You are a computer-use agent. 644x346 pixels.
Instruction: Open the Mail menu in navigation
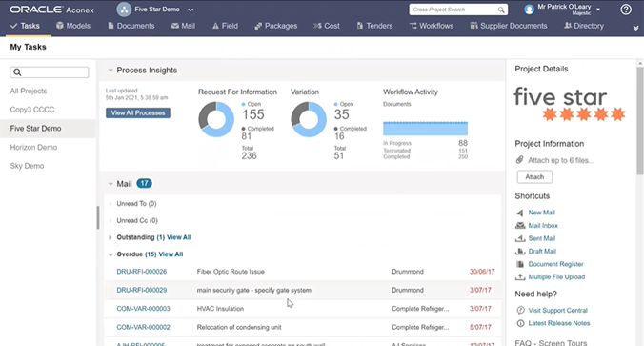click(x=183, y=26)
